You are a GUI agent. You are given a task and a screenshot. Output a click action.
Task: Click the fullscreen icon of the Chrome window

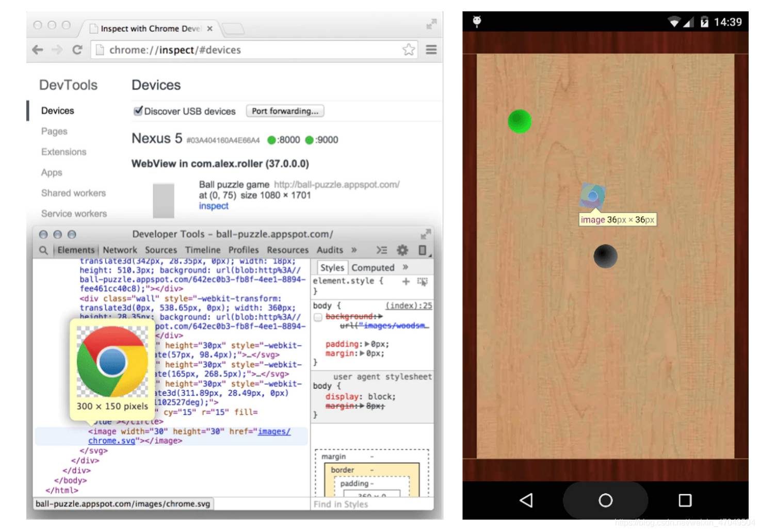point(431,24)
